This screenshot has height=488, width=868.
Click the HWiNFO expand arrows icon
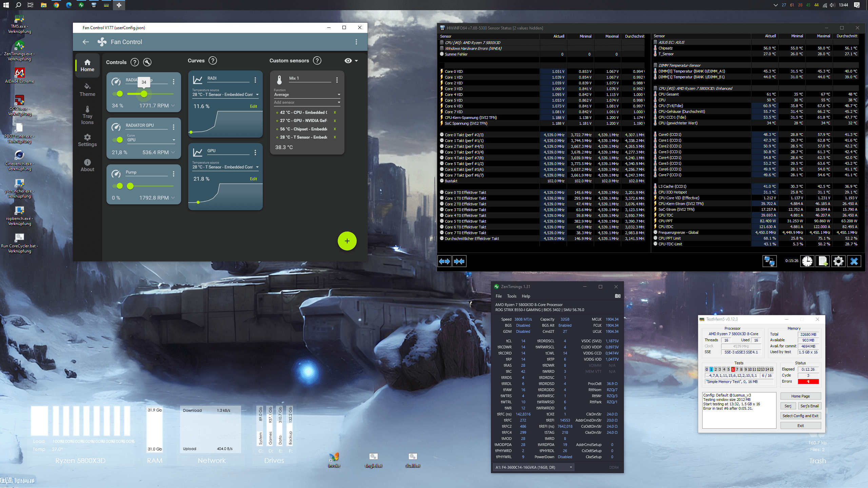coord(445,261)
